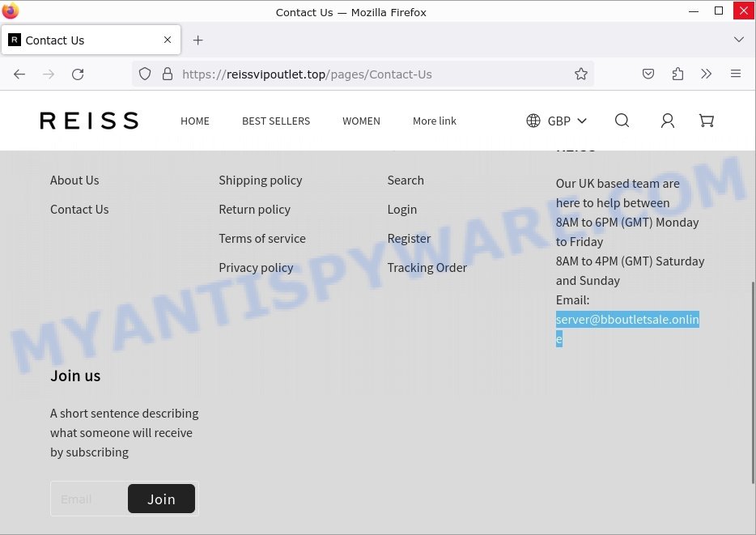Click the globe currency icon
756x535 pixels.
[533, 121]
